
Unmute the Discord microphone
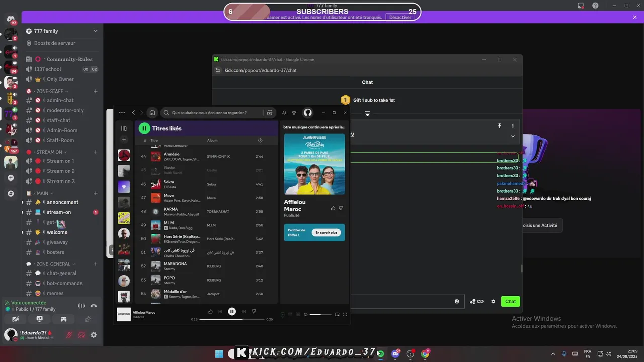click(x=69, y=335)
